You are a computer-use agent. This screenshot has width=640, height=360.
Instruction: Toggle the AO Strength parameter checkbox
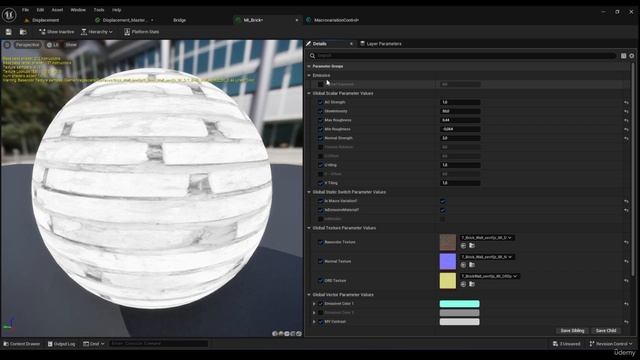pos(320,102)
